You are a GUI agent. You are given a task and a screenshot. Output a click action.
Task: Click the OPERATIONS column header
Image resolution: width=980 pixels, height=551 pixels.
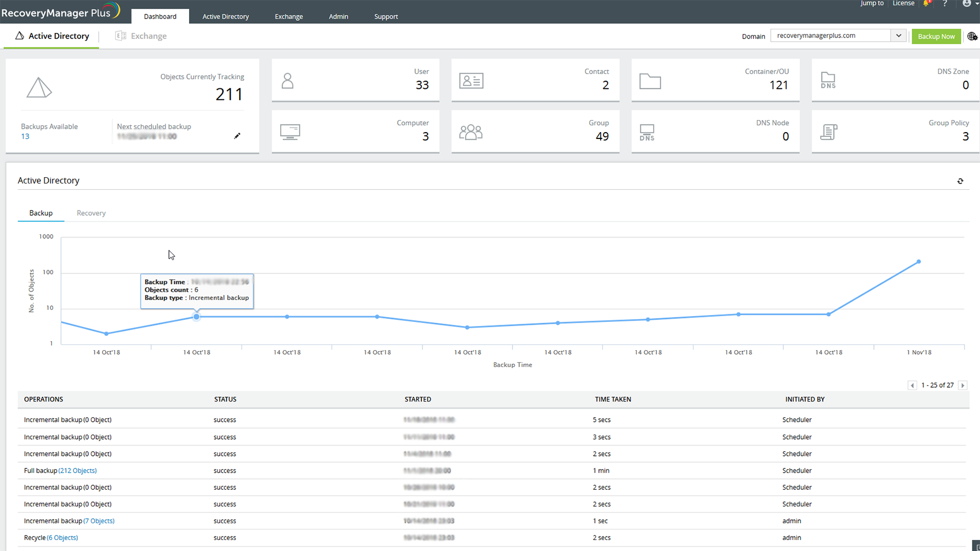click(44, 399)
